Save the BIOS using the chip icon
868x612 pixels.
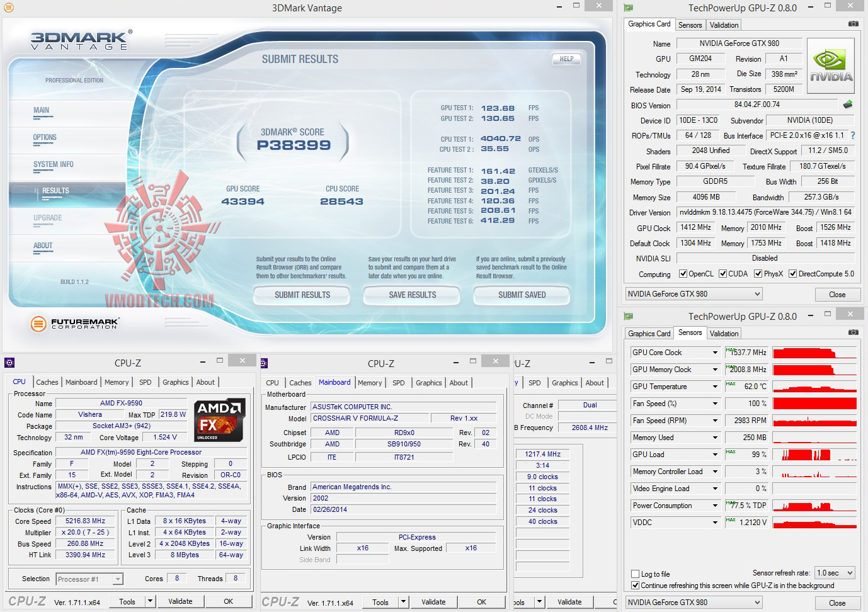coord(848,105)
